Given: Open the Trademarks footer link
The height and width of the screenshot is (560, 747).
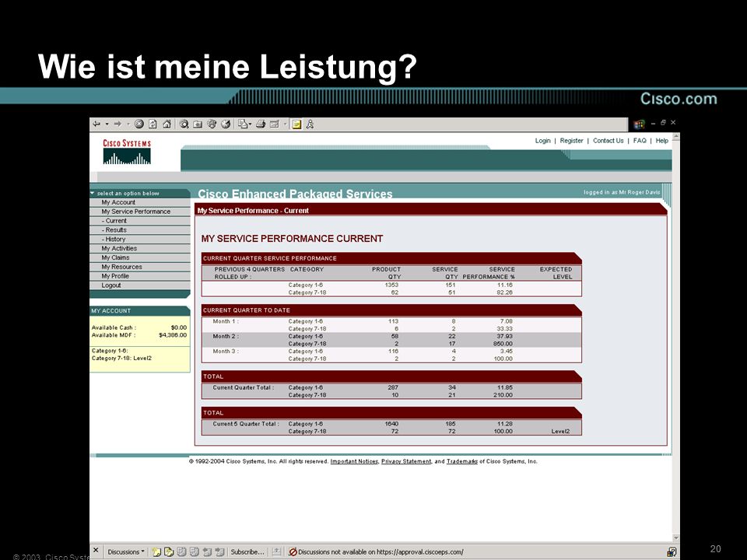Looking at the screenshot, I should 461,461.
